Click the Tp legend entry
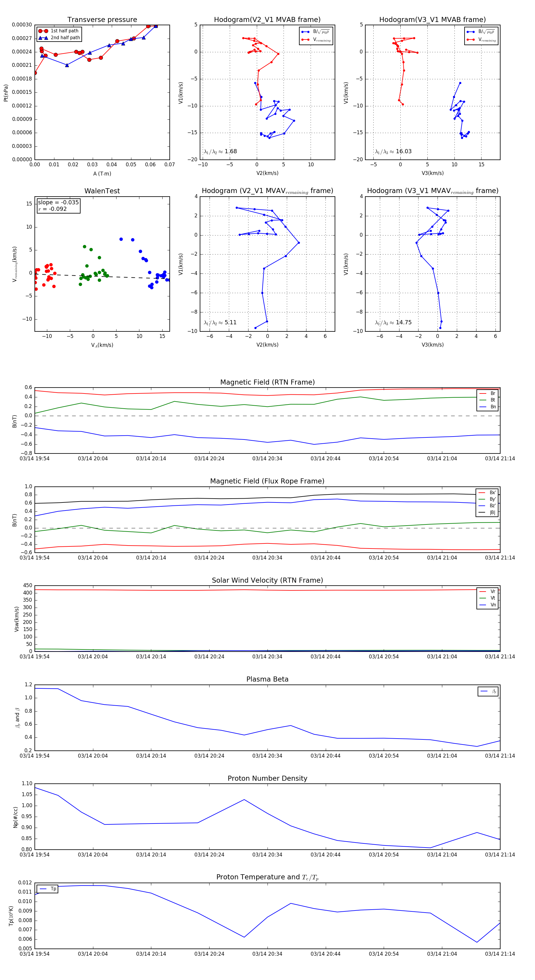 pyautogui.click(x=48, y=889)
